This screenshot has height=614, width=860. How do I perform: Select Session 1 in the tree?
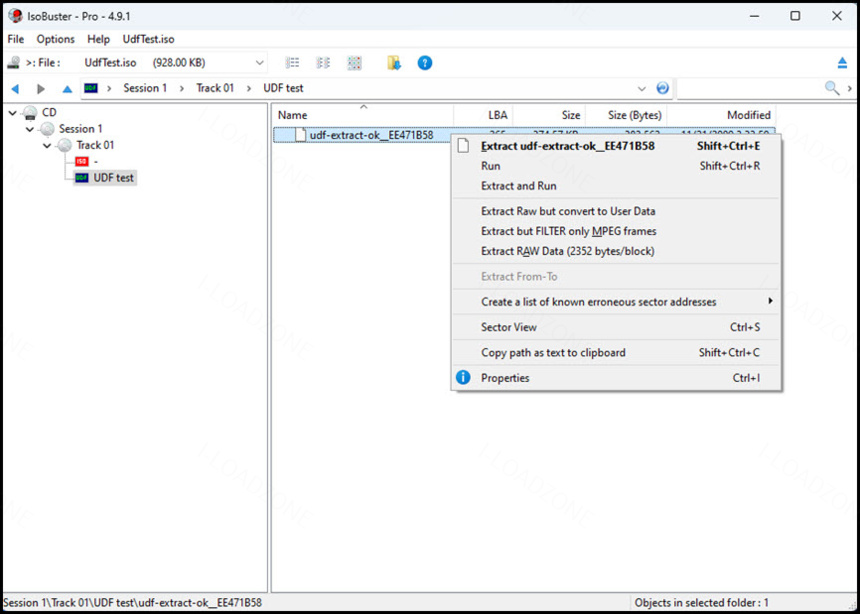point(81,129)
